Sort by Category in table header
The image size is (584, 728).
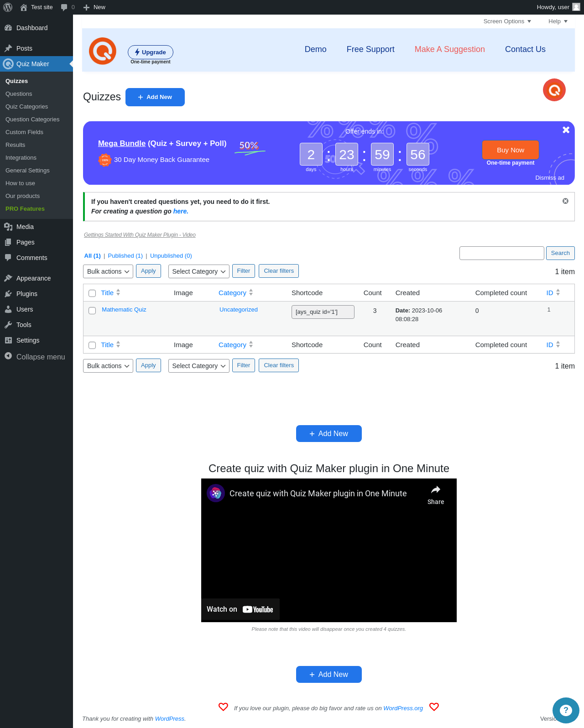coord(235,293)
